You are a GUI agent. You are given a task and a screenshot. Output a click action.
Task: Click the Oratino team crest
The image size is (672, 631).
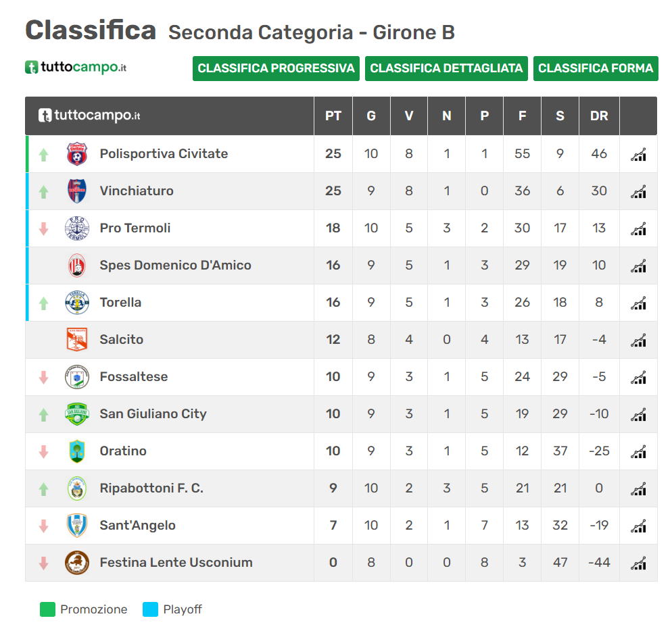[x=77, y=451]
